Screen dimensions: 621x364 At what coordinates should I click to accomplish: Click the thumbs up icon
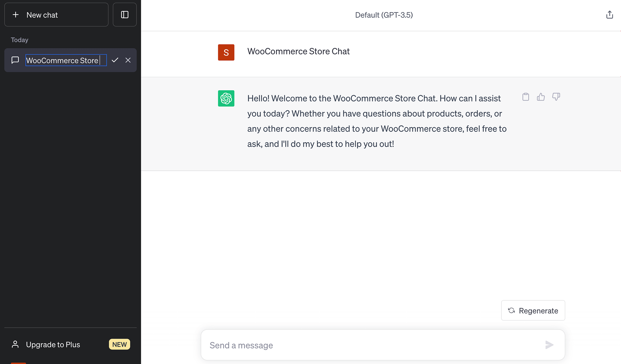[x=541, y=97]
